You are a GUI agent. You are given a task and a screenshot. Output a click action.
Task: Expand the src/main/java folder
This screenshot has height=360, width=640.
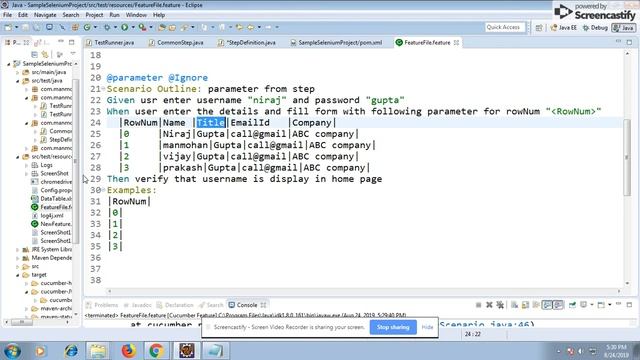(x=18, y=72)
